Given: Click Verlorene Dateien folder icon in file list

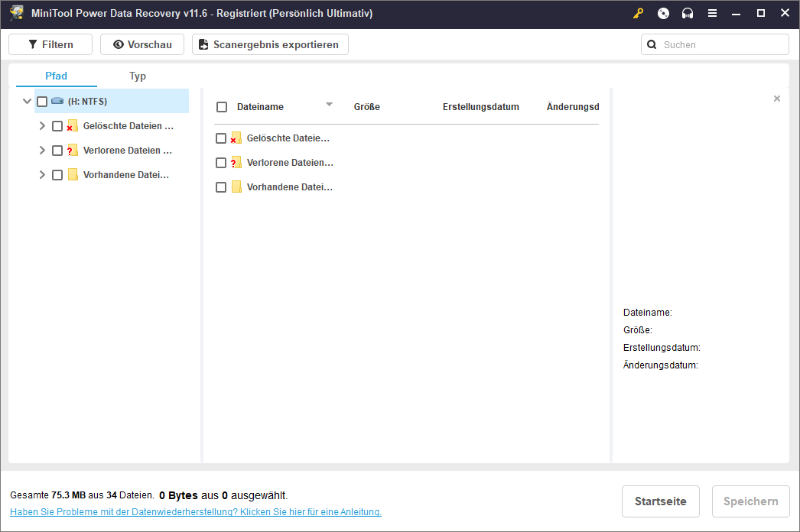Looking at the screenshot, I should pyautogui.click(x=236, y=163).
